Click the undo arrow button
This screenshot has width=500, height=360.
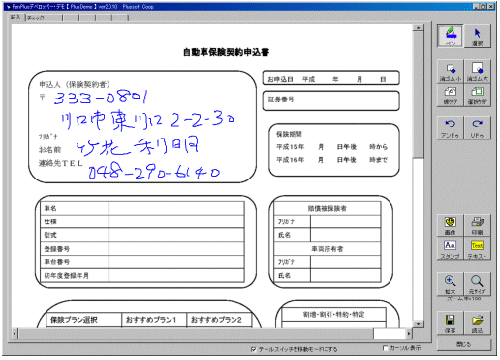point(450,128)
